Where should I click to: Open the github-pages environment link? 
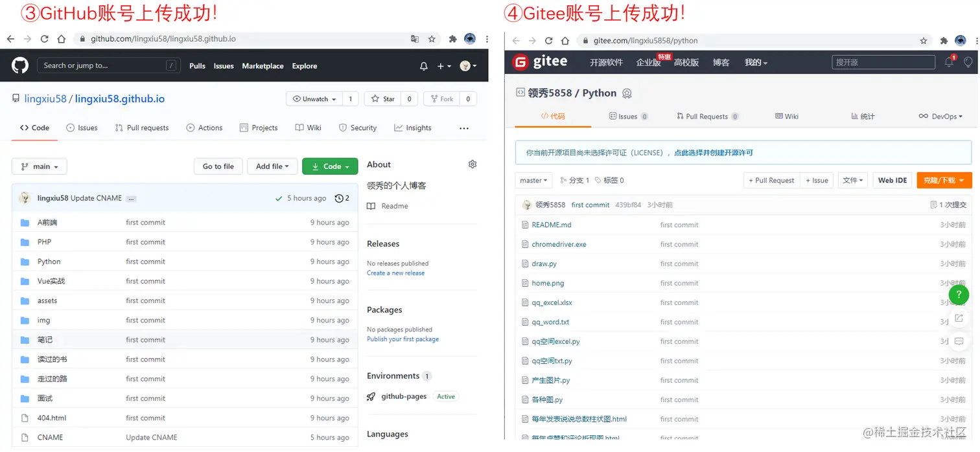pos(404,396)
